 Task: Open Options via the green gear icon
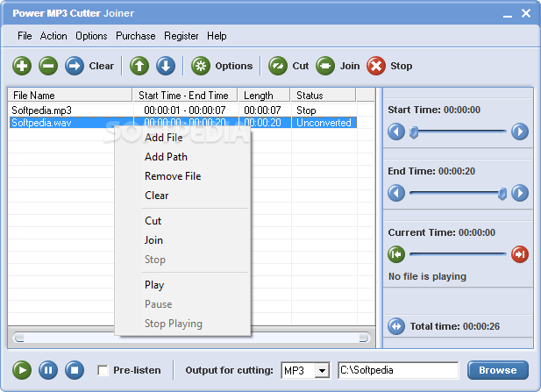(201, 66)
